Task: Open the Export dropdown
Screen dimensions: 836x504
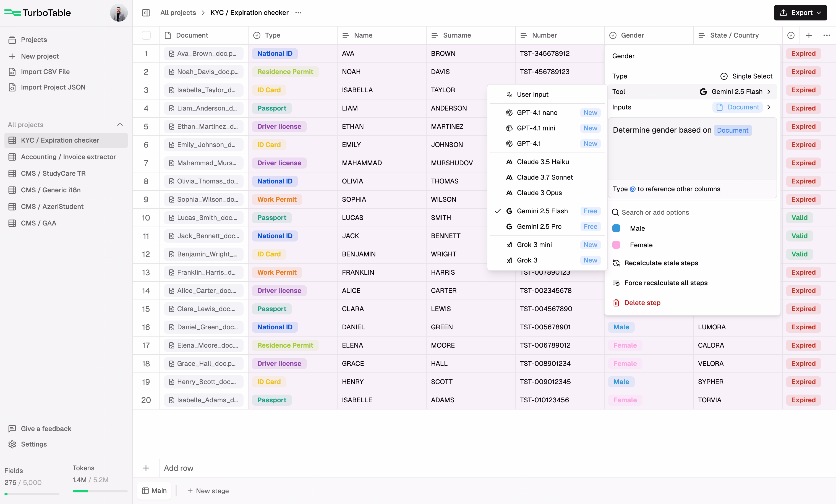Action: [x=800, y=12]
